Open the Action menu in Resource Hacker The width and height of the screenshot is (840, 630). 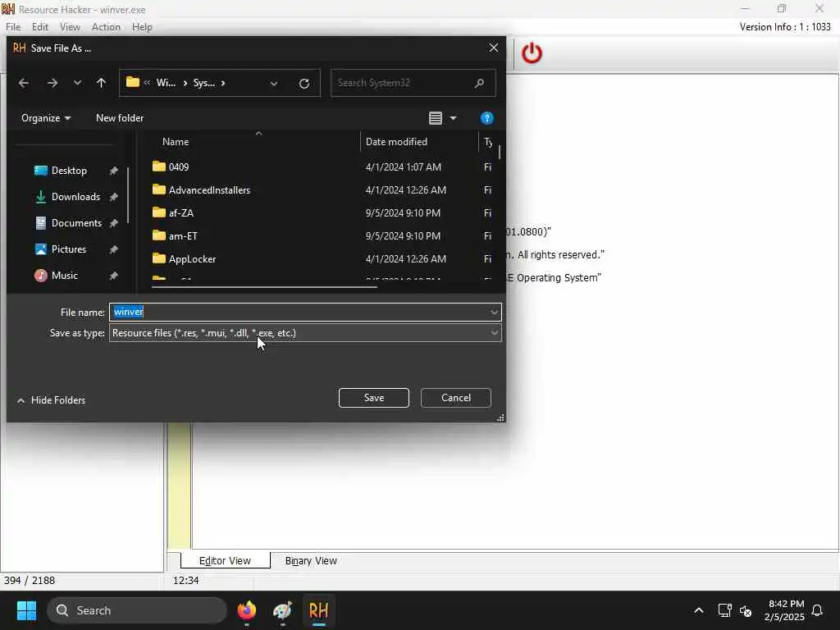106,27
